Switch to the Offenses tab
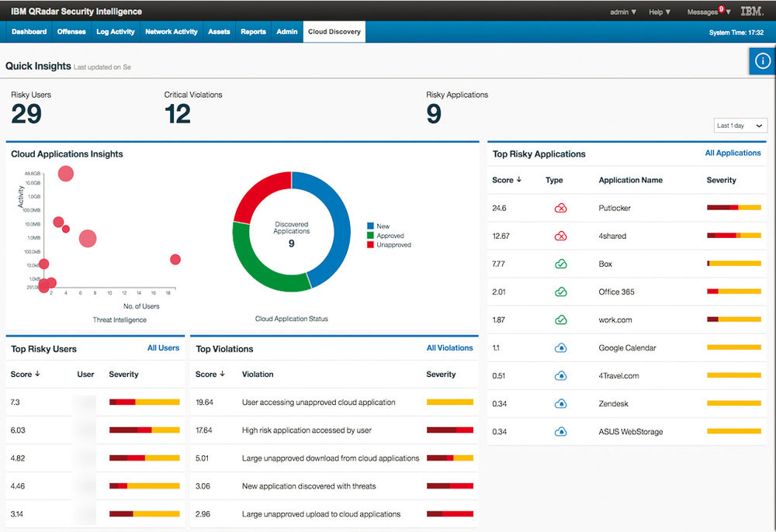The height and width of the screenshot is (532, 776). [x=71, y=32]
